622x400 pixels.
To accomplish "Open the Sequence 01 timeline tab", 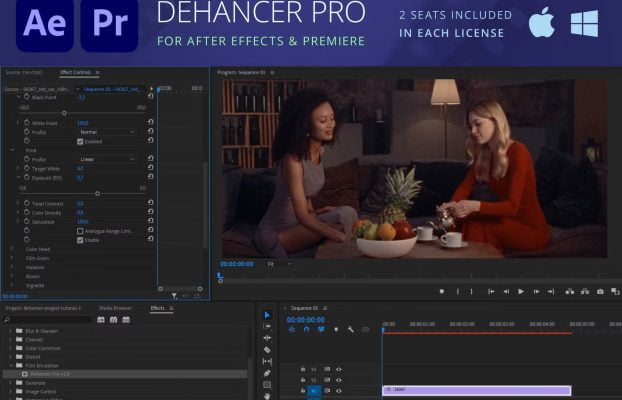I will pos(305,308).
